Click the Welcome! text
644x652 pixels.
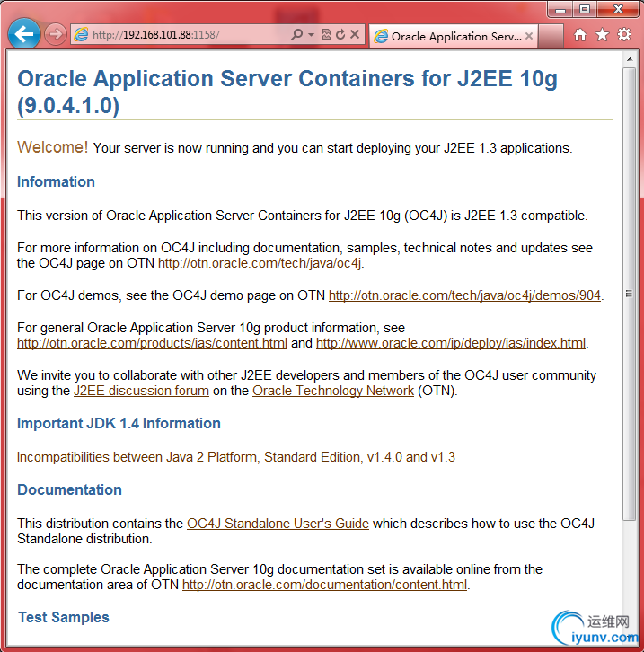coord(52,147)
